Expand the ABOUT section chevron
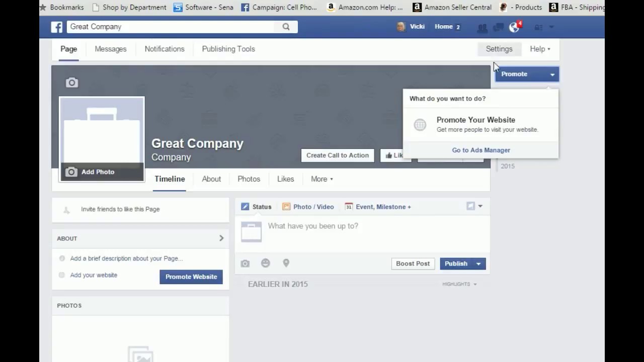 221,238
